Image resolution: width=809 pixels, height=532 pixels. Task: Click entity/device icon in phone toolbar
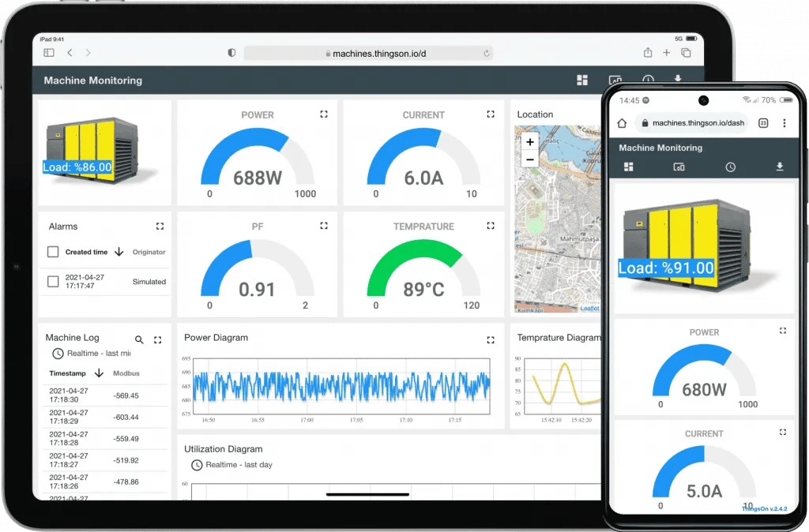tap(678, 167)
